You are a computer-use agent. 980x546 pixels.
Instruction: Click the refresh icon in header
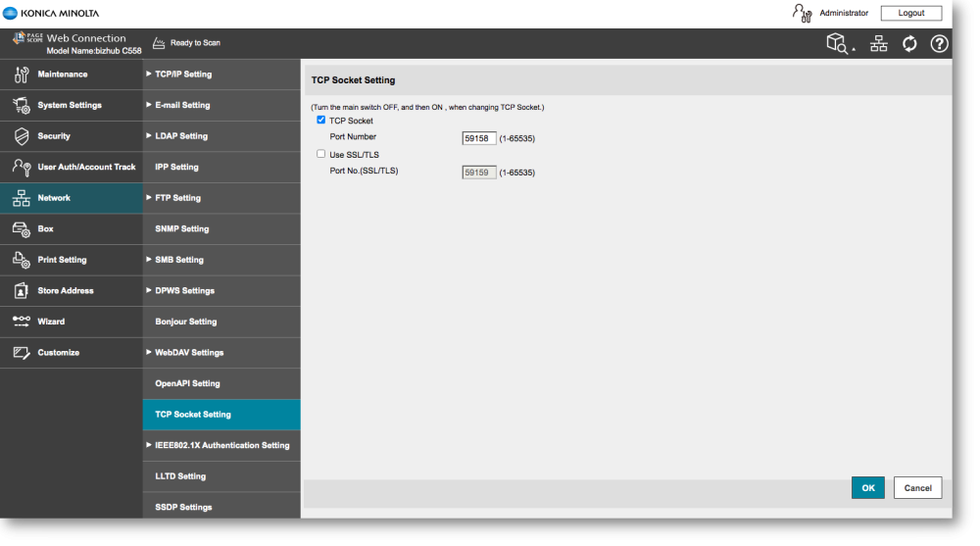click(909, 44)
